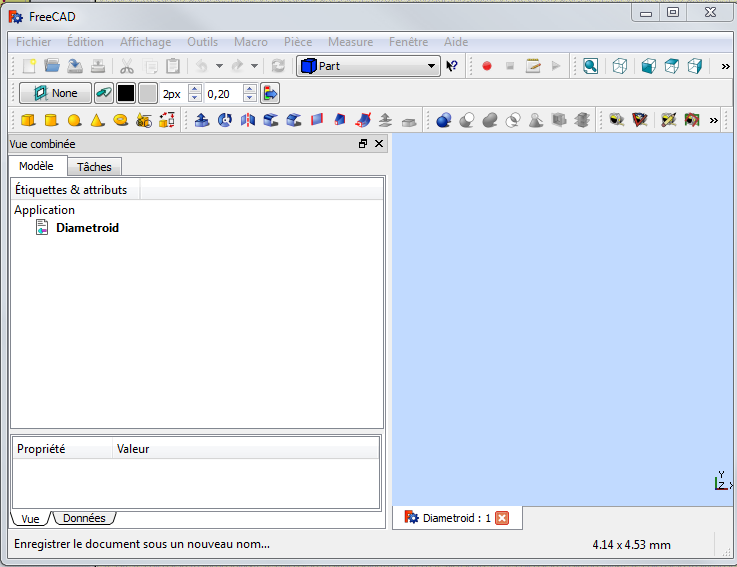Viewport: 737px width, 567px height.
Task: Open the Fenêtre menu
Action: [x=408, y=42]
